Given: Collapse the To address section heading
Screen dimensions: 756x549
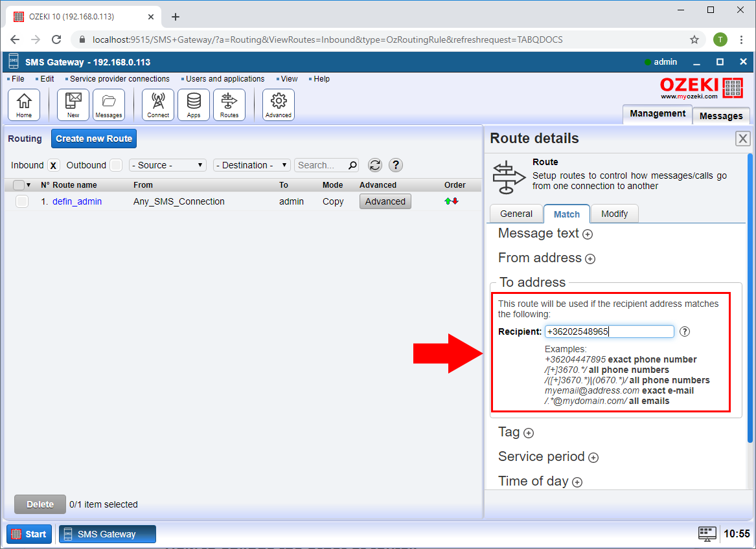Looking at the screenshot, I should (x=533, y=282).
